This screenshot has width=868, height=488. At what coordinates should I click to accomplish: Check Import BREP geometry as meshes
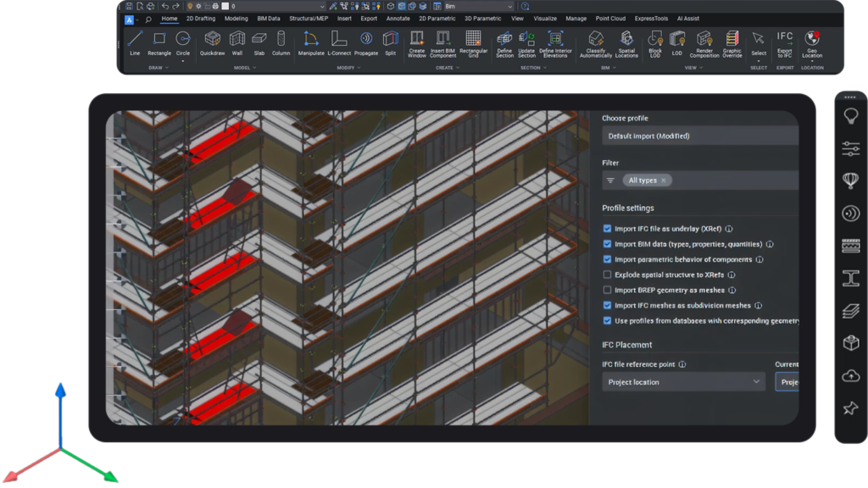(x=607, y=290)
